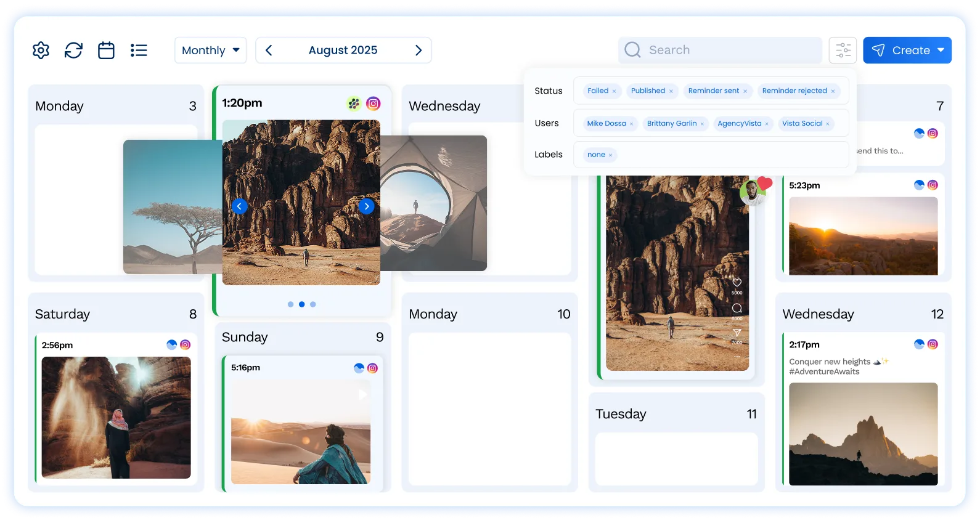Screen dimensions: 980x523
Task: Select the Sunday 9 day header
Action: 303,338
